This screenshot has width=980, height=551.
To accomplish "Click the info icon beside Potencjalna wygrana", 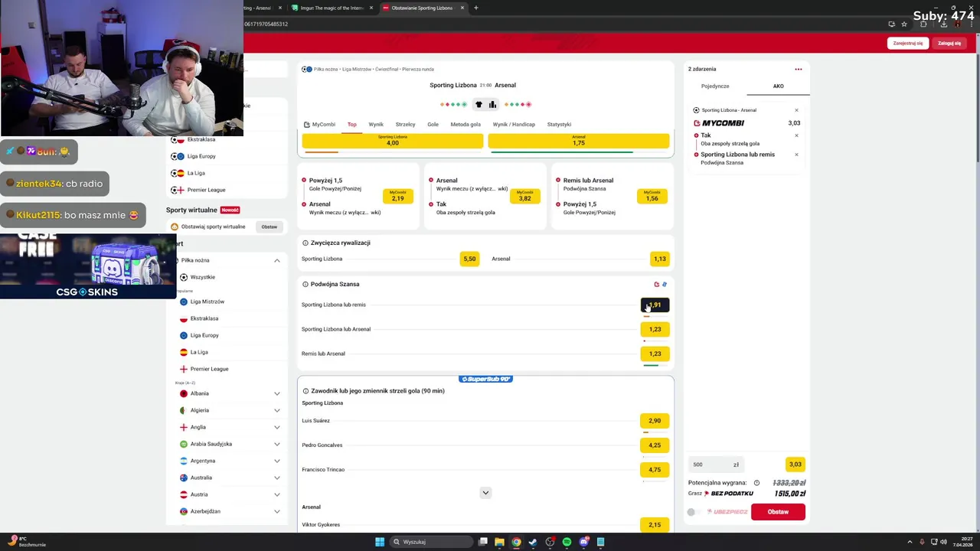I will [756, 483].
